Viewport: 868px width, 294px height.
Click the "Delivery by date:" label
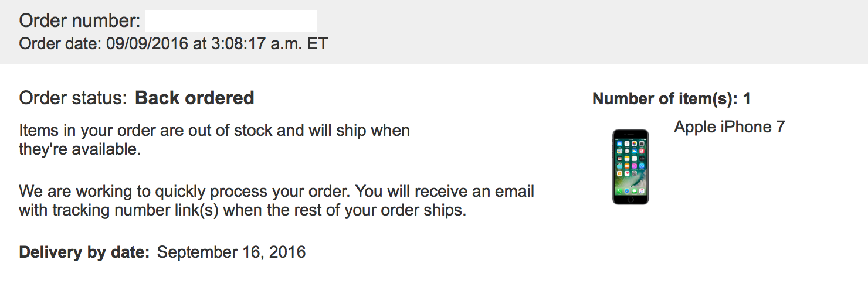coord(84,252)
